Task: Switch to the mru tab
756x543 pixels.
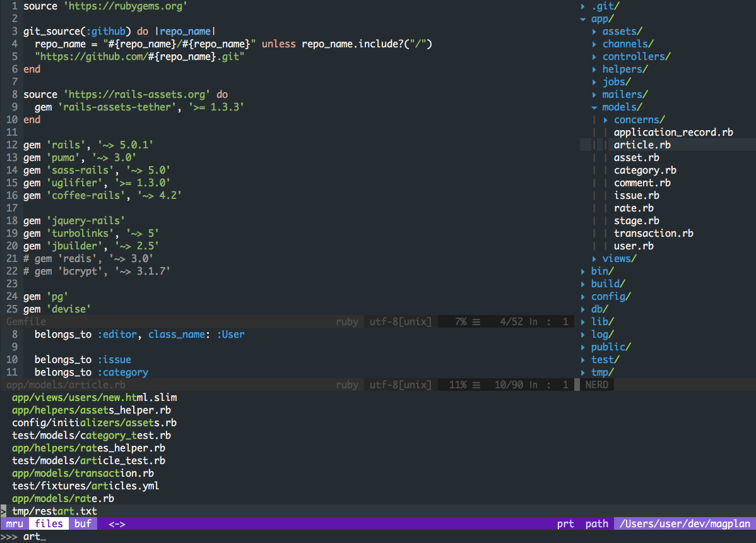Action: coord(15,523)
